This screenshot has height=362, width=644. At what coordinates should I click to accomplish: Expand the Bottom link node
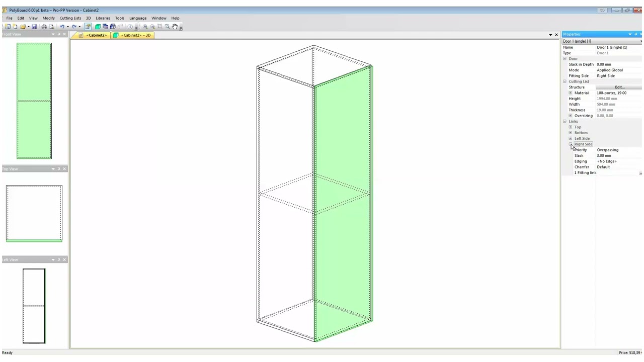(x=570, y=133)
